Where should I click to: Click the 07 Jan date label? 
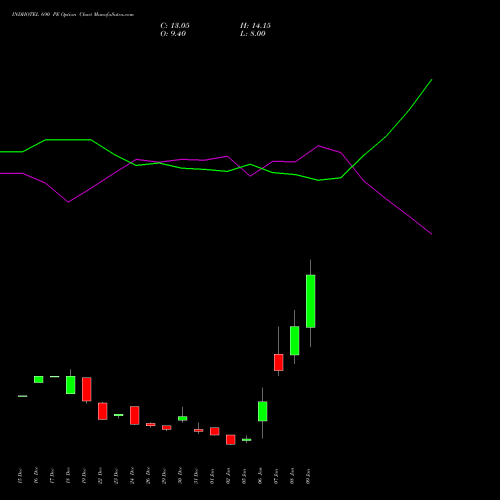point(276,476)
